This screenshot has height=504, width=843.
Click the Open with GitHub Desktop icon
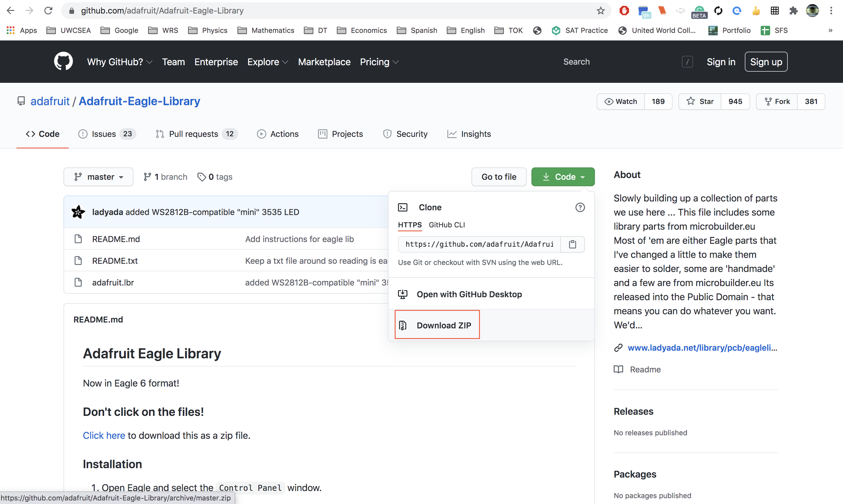coord(403,294)
